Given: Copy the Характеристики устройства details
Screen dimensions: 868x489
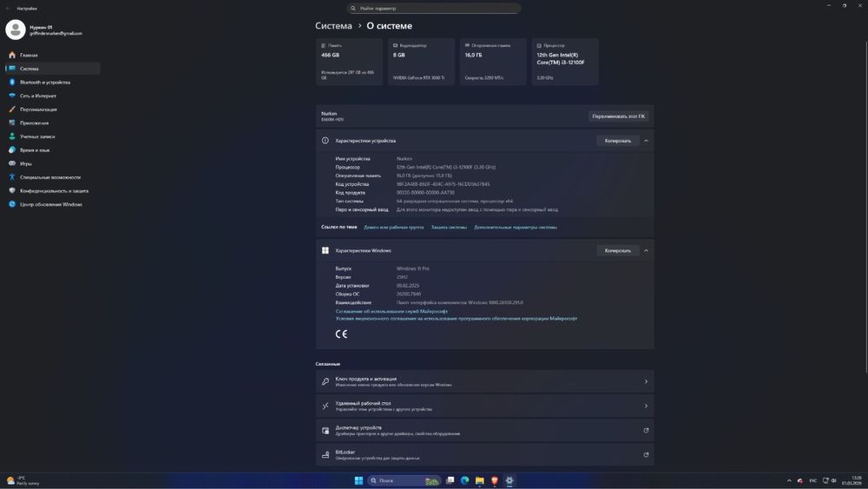Looking at the screenshot, I should (618, 141).
